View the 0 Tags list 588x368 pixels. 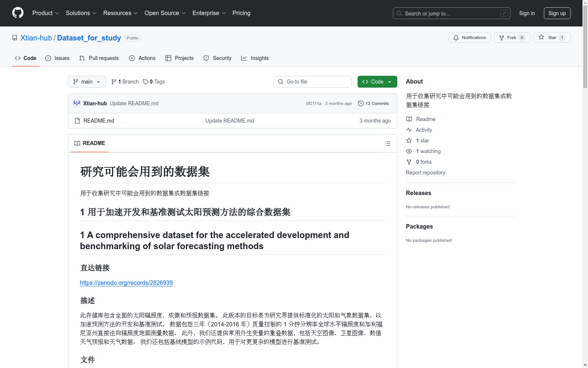[x=154, y=82]
